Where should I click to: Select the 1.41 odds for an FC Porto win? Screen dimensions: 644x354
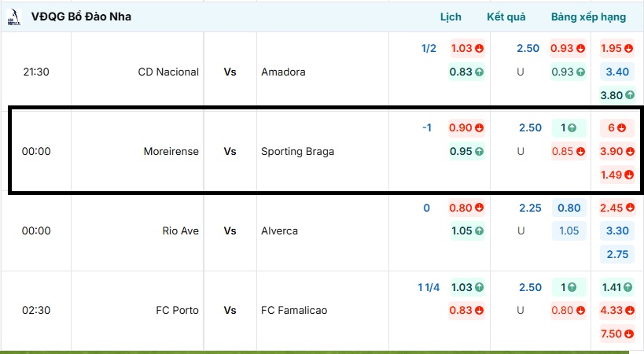coord(617,288)
